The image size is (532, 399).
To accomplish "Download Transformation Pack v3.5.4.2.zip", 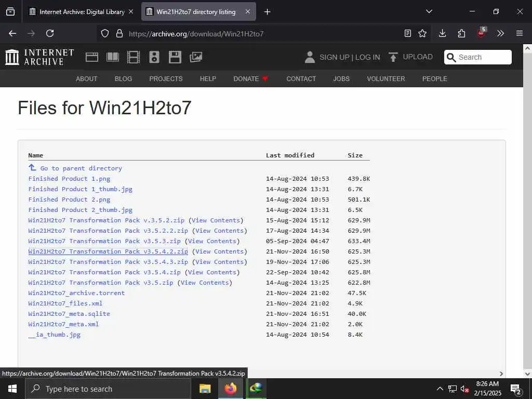I will pyautogui.click(x=108, y=251).
